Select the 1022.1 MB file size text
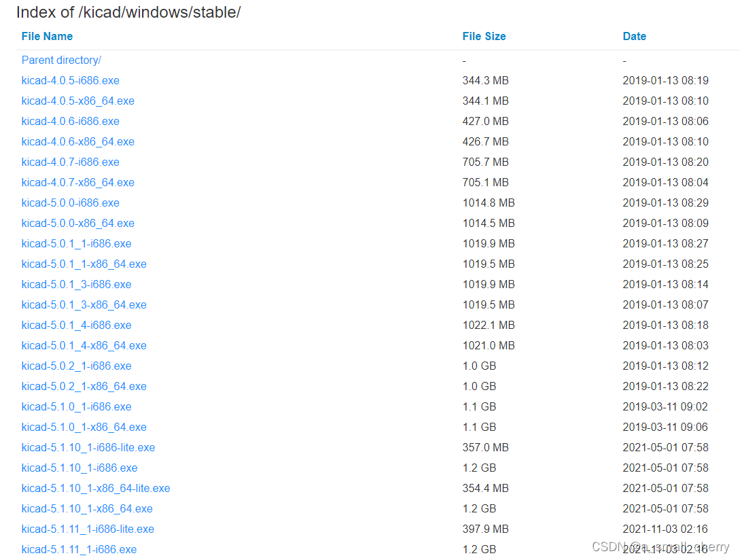The image size is (740, 560). point(489,326)
